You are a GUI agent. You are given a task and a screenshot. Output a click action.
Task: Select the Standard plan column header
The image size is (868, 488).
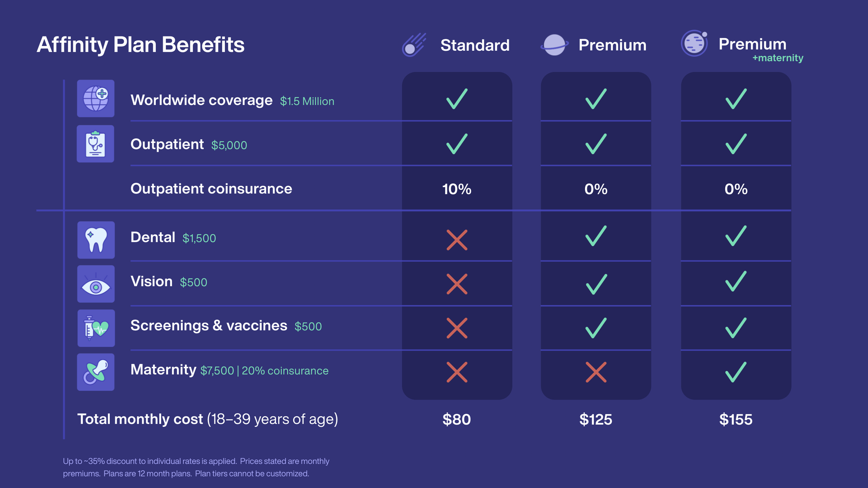tap(475, 45)
